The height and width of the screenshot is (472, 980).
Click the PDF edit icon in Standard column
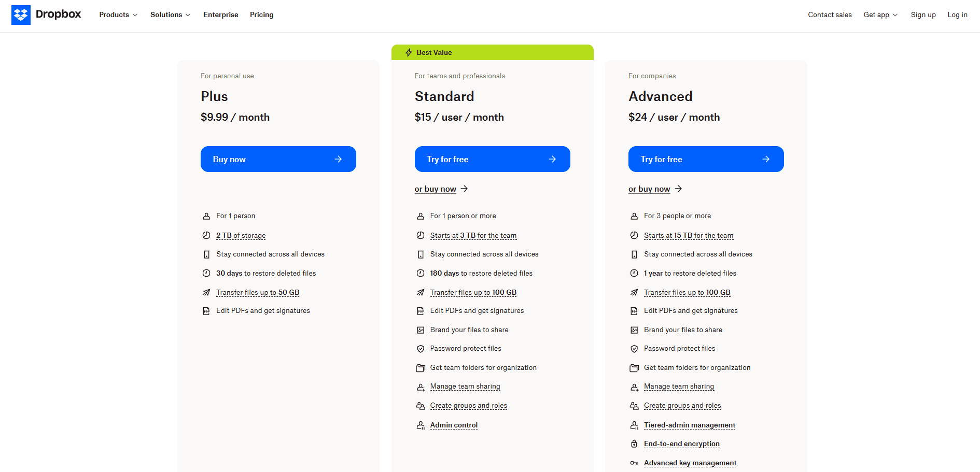pyautogui.click(x=421, y=311)
